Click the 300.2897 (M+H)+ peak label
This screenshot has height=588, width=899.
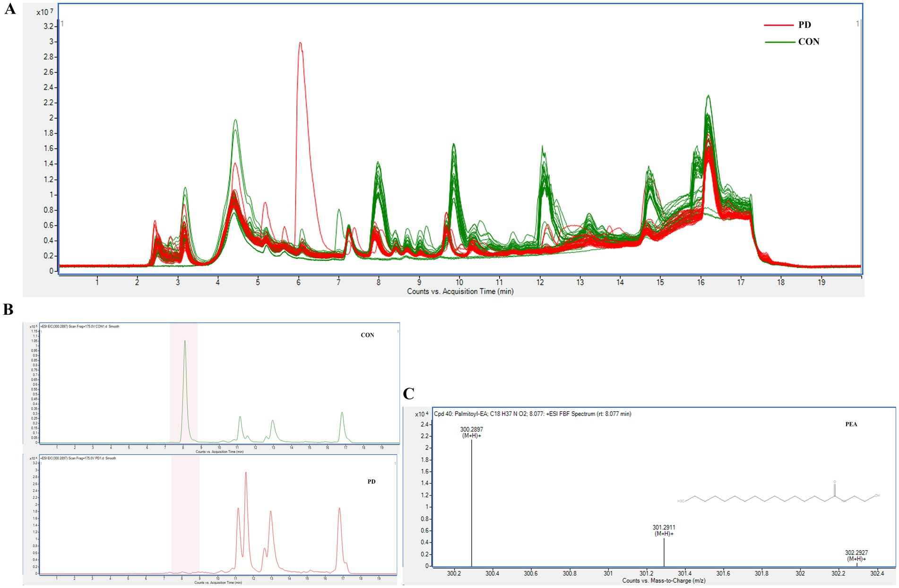(x=471, y=432)
